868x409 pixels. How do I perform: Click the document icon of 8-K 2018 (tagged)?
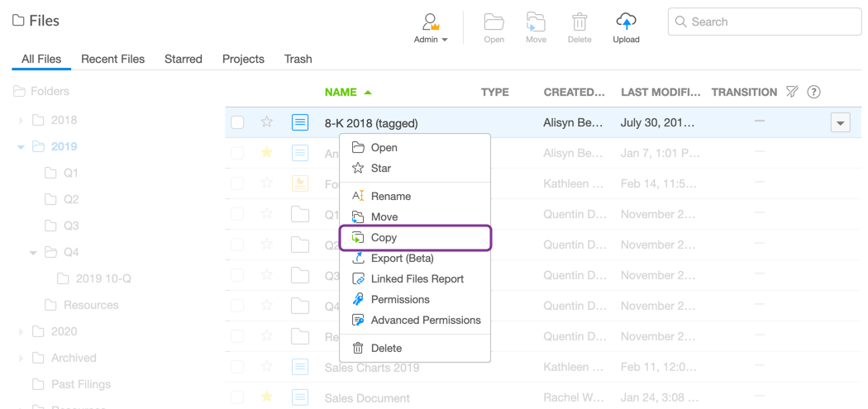coord(299,122)
